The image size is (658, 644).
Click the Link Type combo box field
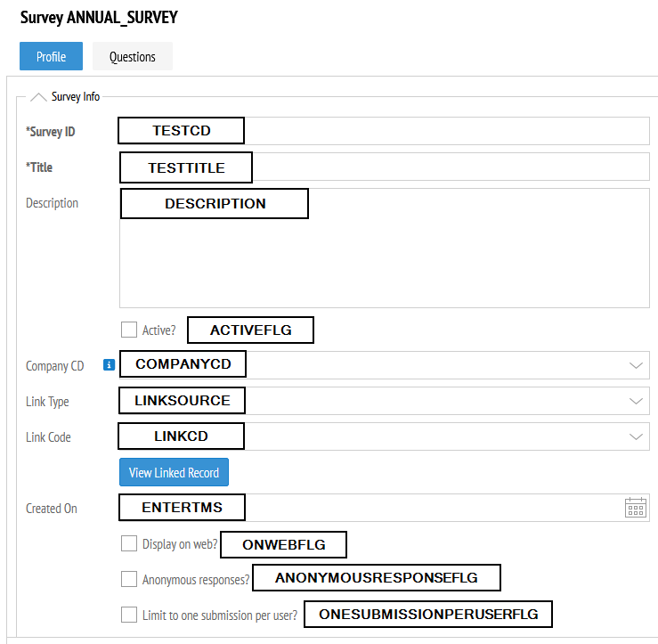point(385,401)
